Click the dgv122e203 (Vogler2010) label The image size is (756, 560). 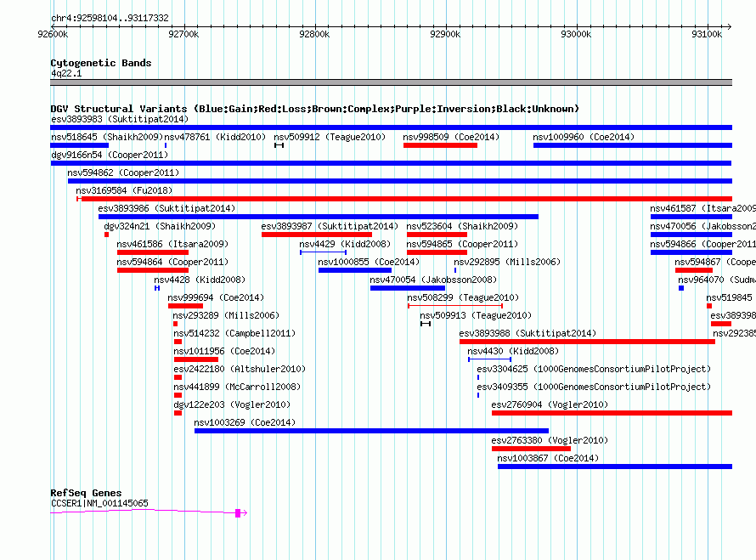232,404
